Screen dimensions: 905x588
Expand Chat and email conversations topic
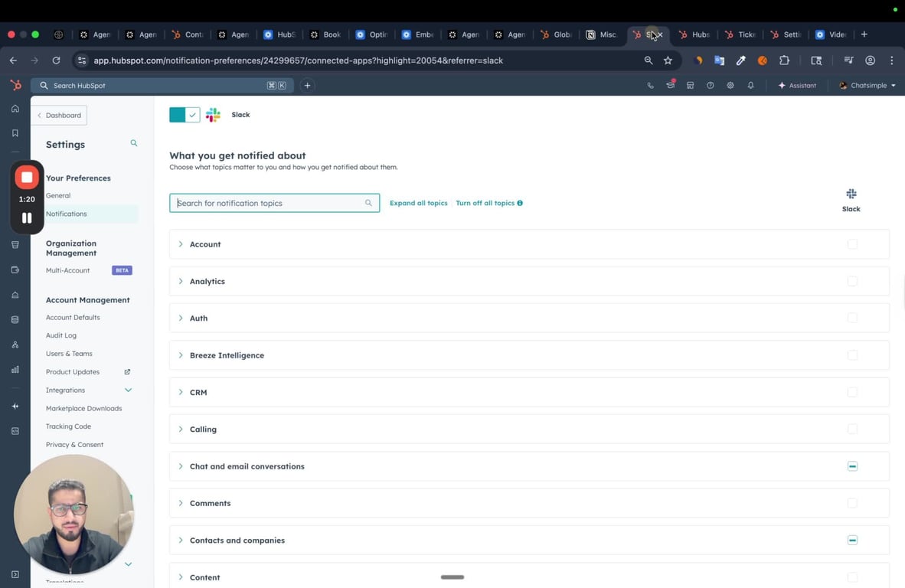181,466
